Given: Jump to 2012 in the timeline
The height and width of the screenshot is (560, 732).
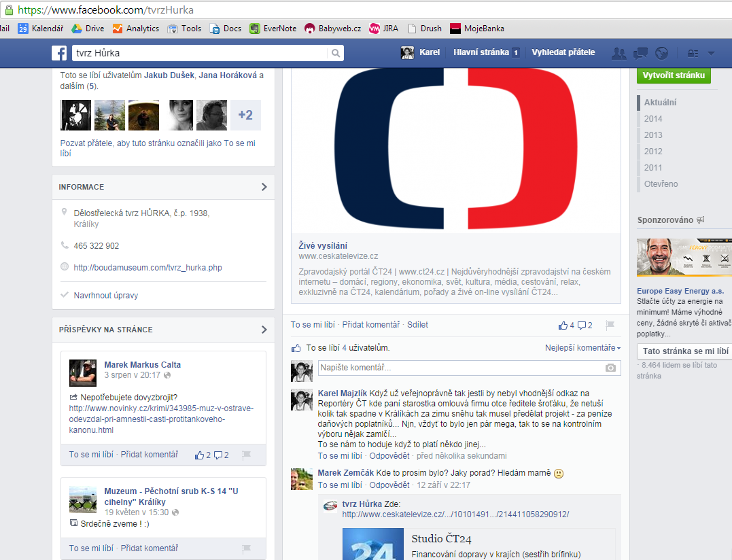Looking at the screenshot, I should (653, 151).
